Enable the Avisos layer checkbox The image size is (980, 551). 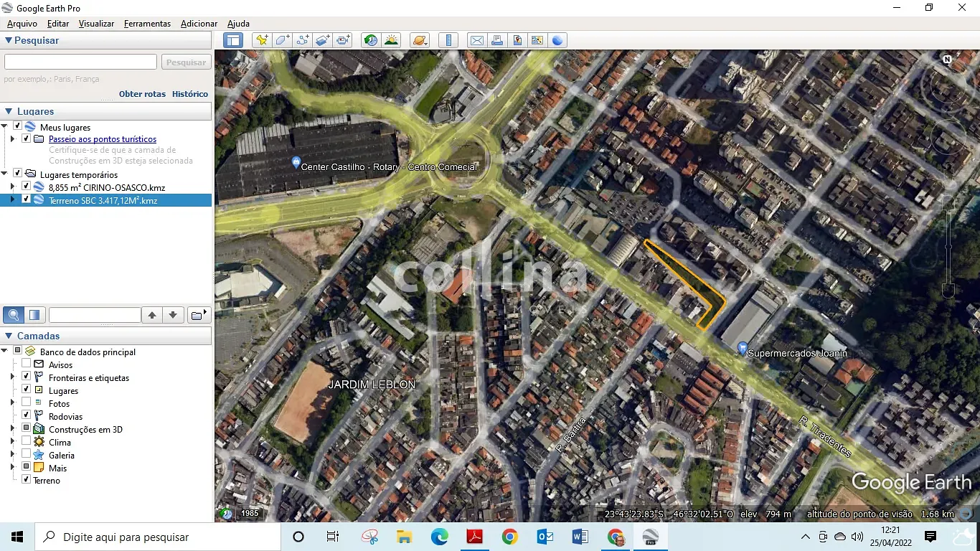pos(27,364)
